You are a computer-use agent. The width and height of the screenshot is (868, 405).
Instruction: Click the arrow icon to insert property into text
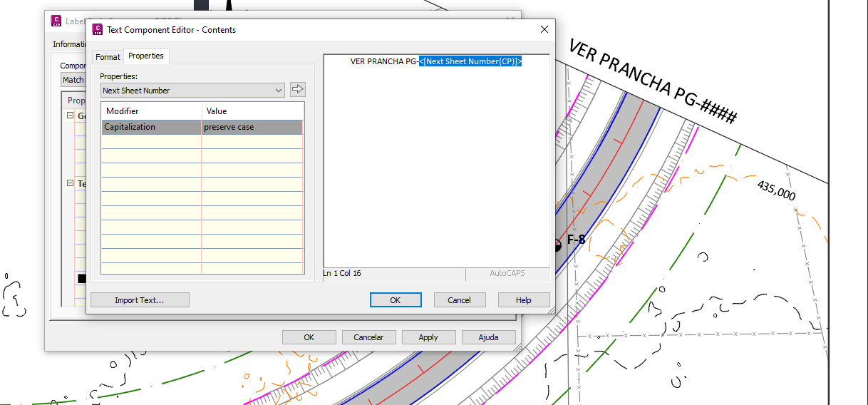point(298,90)
